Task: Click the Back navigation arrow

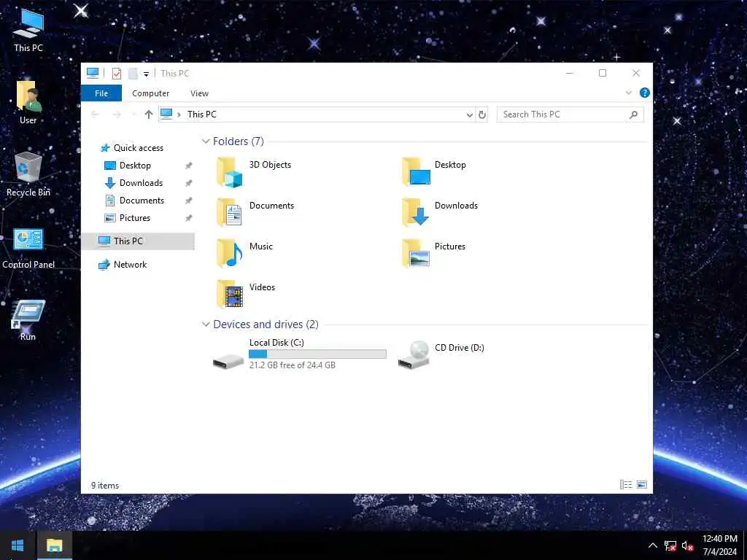Action: click(x=95, y=114)
